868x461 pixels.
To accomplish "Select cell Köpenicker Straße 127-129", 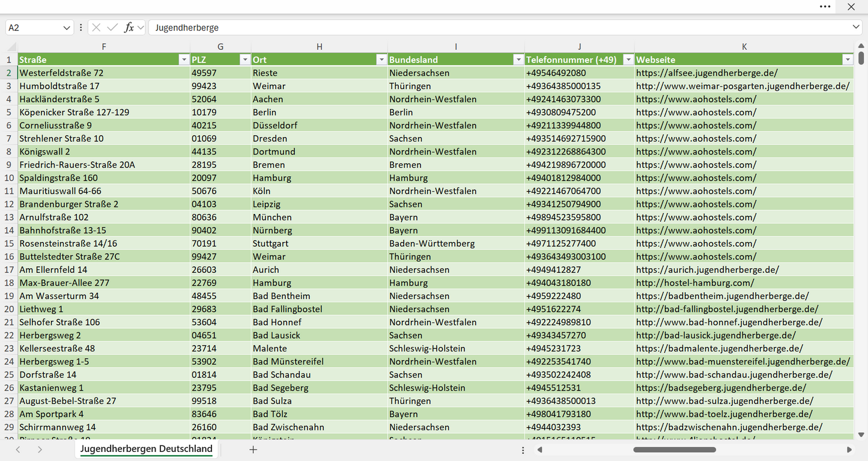I will (x=104, y=112).
